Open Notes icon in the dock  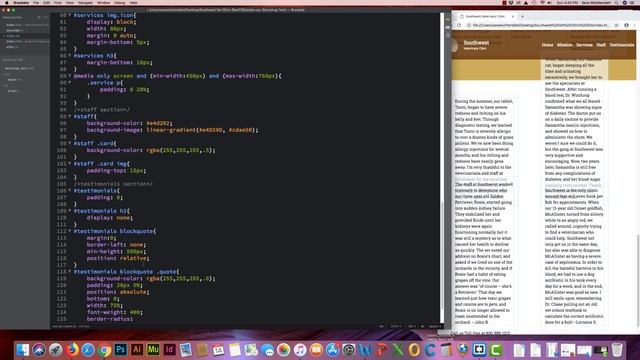coord(235,350)
